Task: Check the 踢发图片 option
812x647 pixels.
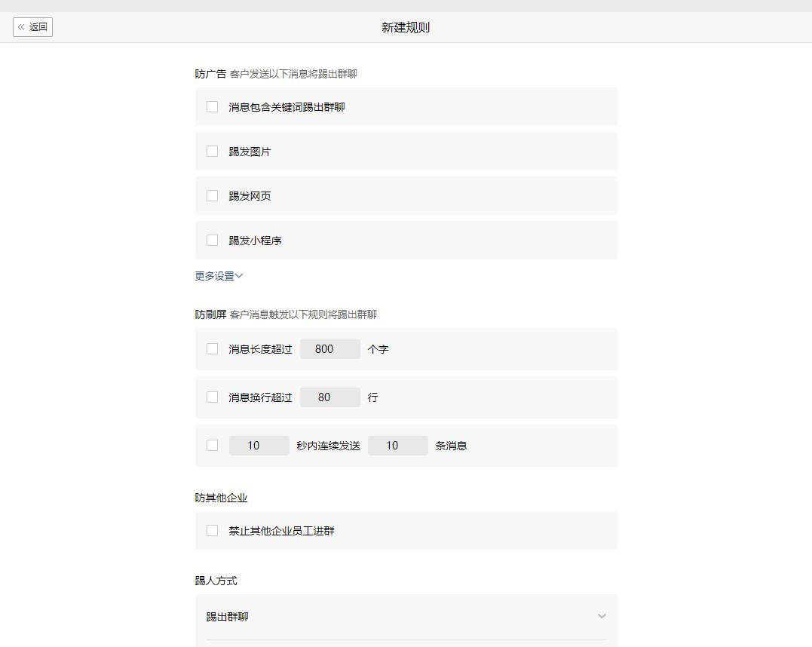Action: (212, 151)
